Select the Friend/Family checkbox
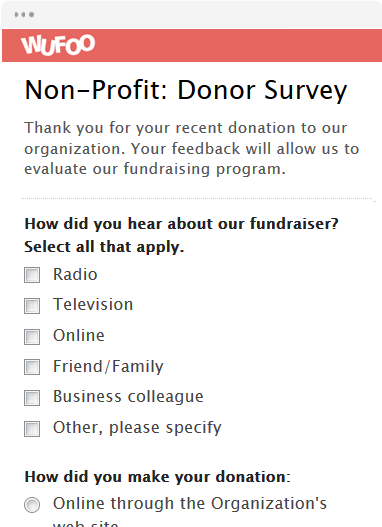This screenshot has width=382, height=527. pos(32,367)
